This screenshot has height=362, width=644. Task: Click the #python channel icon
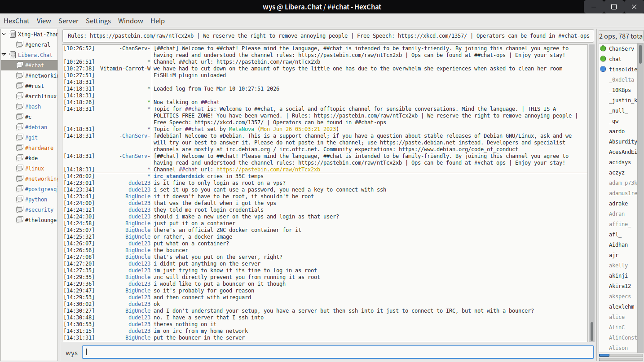(19, 199)
